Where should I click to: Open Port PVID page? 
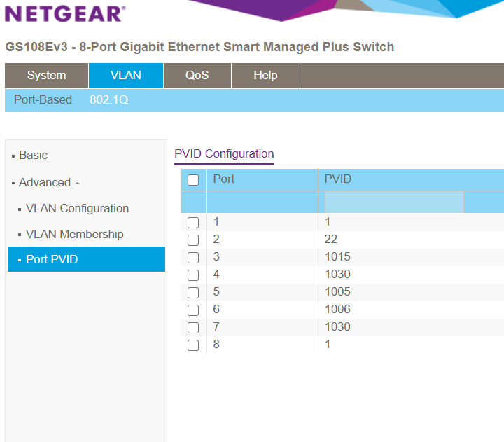(87, 259)
